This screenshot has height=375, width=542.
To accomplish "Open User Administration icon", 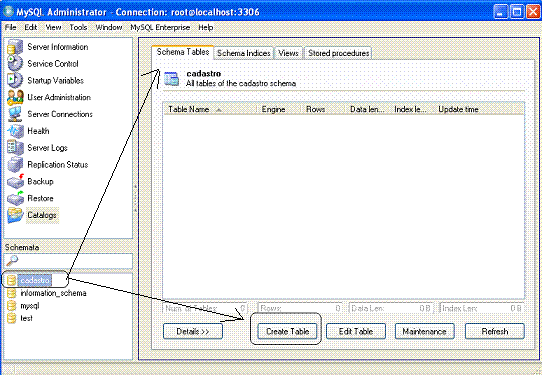I will 15,97.
